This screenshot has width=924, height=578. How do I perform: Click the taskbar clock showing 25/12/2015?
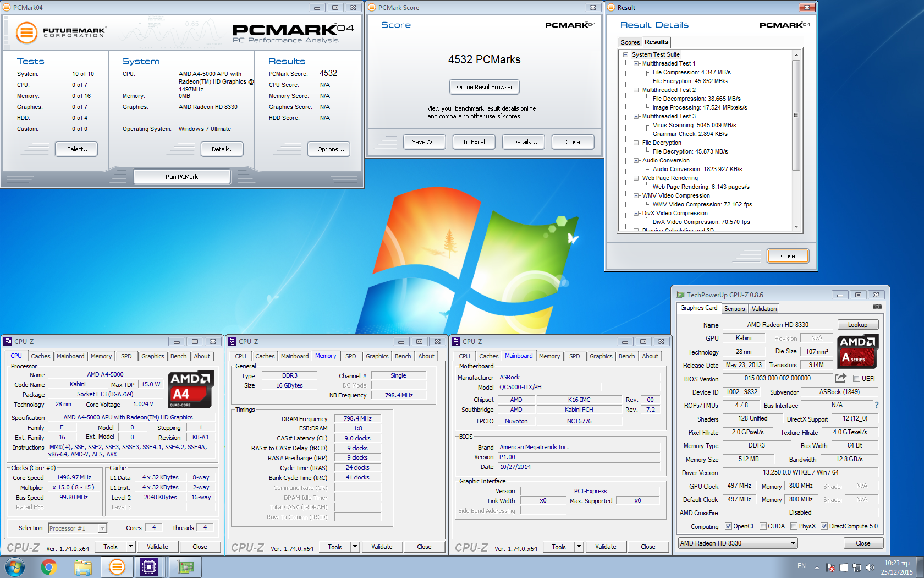tap(897, 568)
